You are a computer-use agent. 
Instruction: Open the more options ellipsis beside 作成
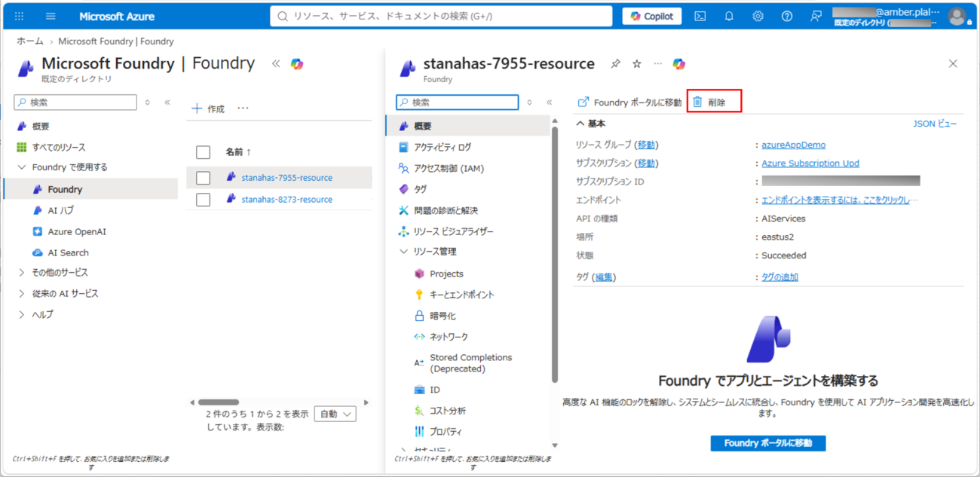click(243, 109)
